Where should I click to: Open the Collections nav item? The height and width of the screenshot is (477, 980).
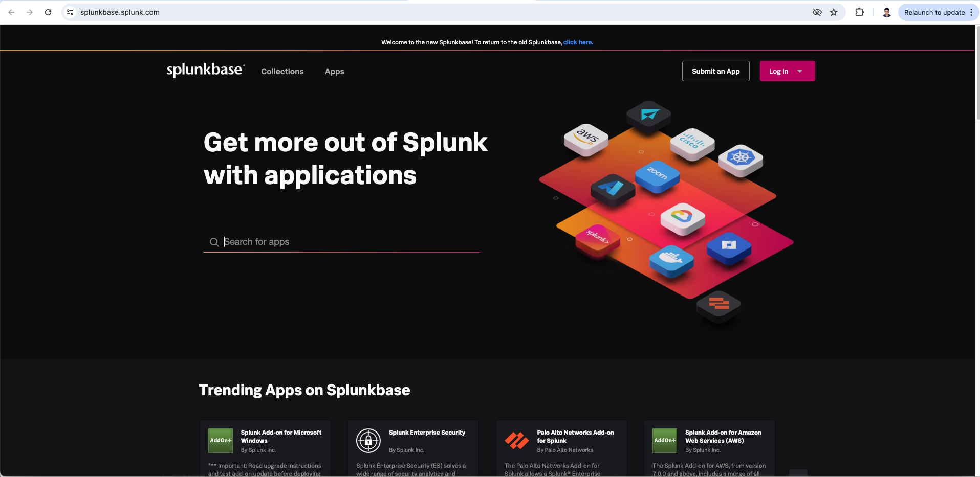point(282,72)
